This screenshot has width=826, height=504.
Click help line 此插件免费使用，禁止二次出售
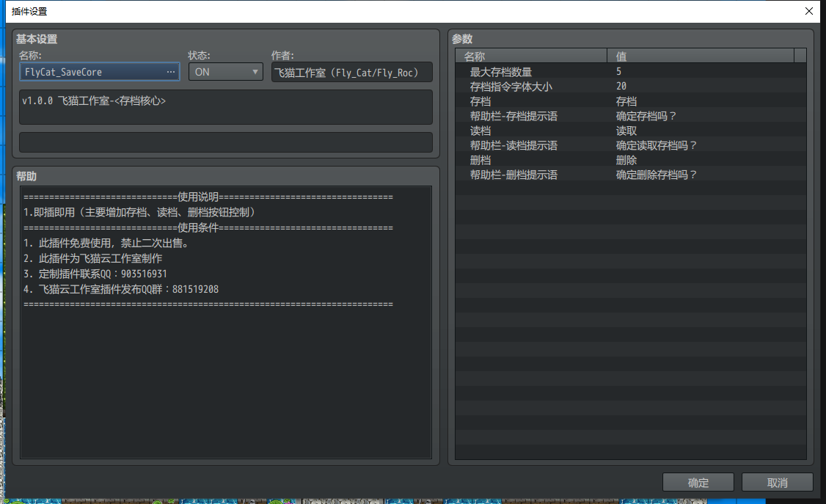106,244
